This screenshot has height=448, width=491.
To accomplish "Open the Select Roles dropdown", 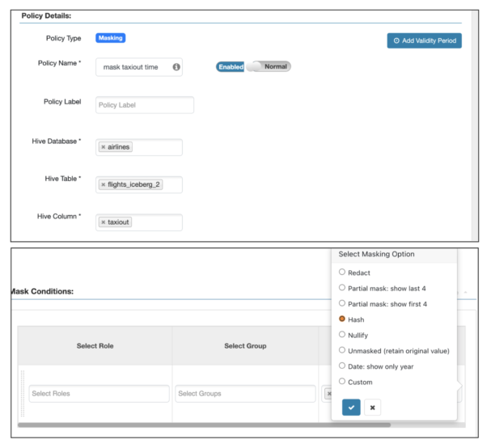I will (97, 394).
